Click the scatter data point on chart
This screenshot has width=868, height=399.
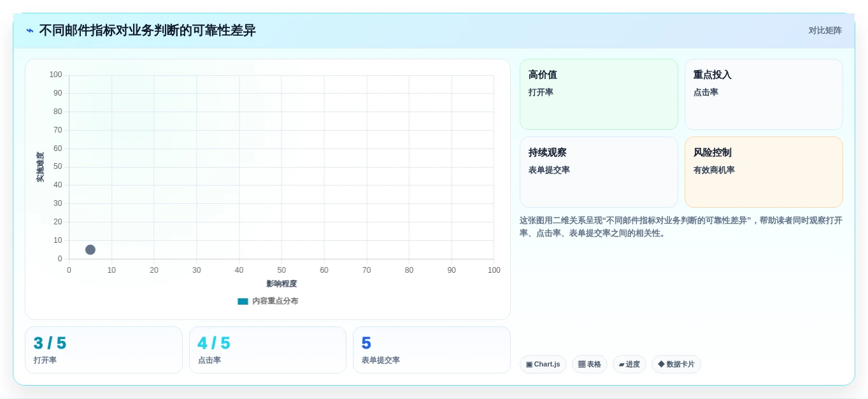(90, 250)
